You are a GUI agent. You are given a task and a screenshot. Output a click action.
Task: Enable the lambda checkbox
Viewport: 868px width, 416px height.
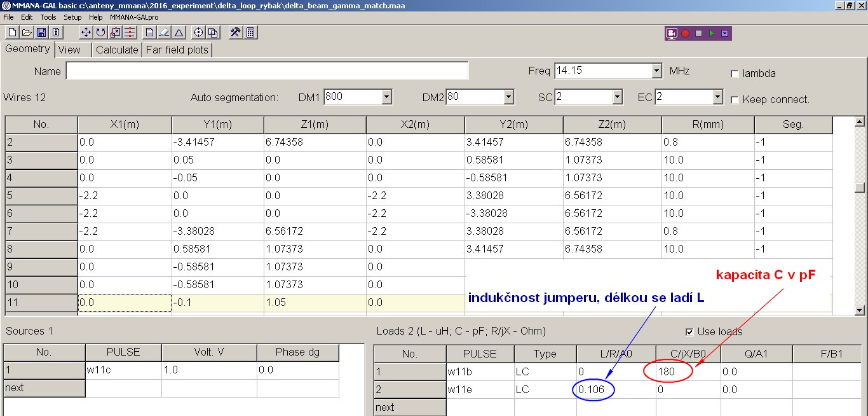point(735,74)
